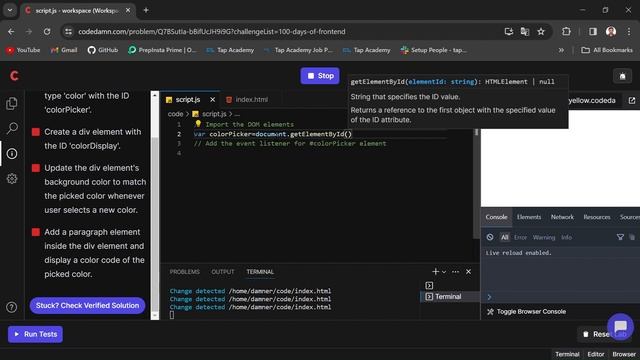Click the translate page icon
Image resolution: width=640 pixels, height=360 pixels.
pyautogui.click(x=525, y=31)
